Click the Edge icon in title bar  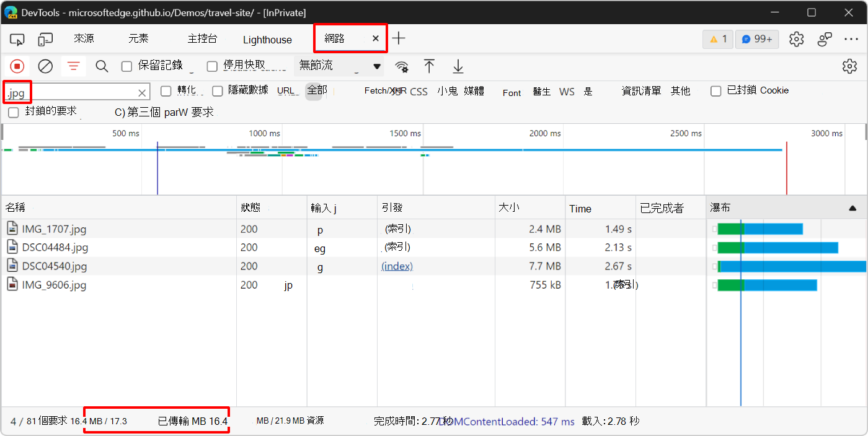click(11, 12)
